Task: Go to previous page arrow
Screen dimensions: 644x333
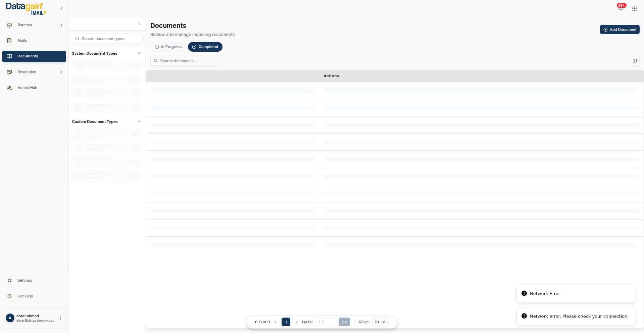Action: tap(276, 322)
